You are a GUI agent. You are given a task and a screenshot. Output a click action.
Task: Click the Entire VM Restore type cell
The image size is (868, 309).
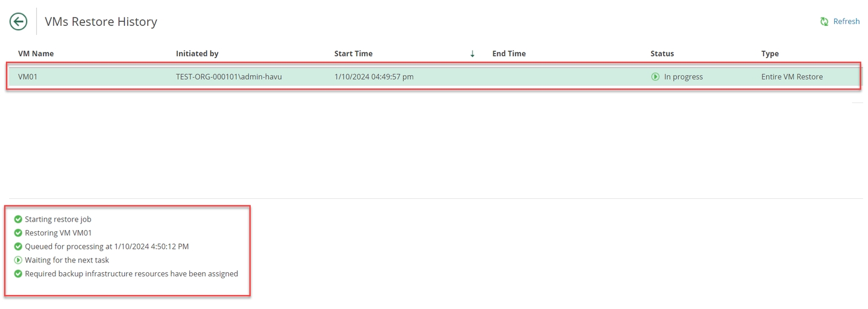pyautogui.click(x=791, y=77)
